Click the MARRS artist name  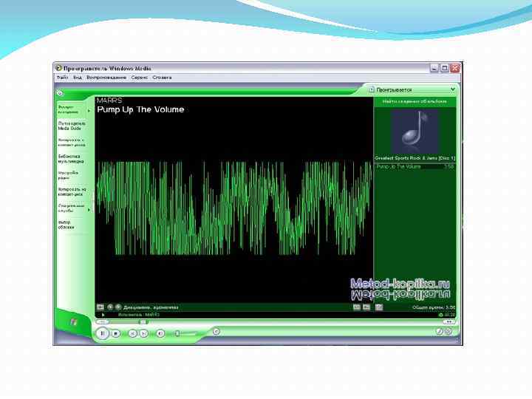coord(109,100)
